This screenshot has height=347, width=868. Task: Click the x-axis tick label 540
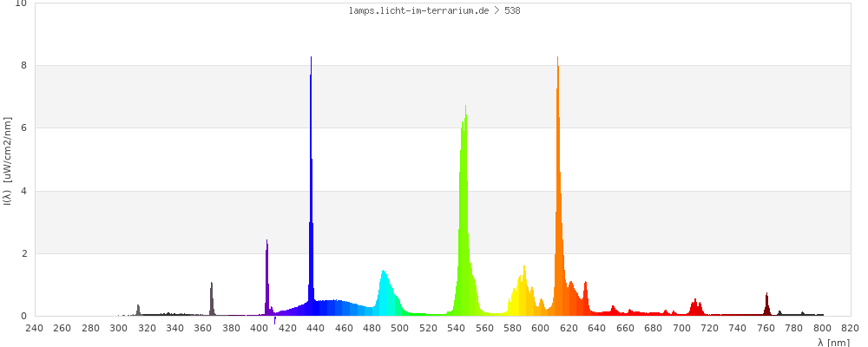click(457, 328)
